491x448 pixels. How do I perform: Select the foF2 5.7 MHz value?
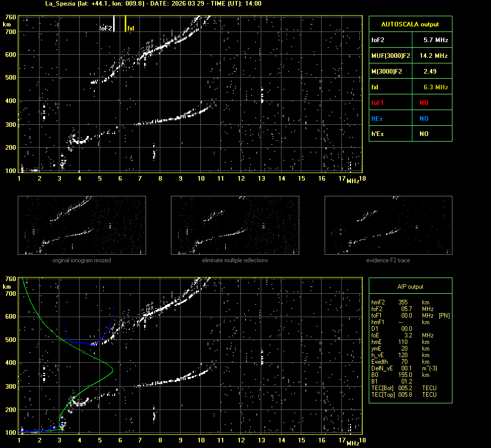(x=435, y=40)
